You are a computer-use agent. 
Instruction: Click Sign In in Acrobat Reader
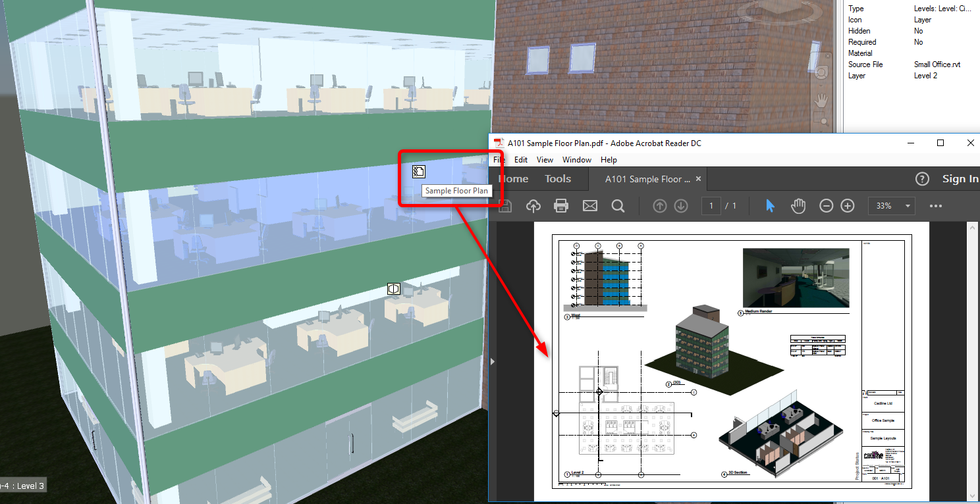point(960,179)
